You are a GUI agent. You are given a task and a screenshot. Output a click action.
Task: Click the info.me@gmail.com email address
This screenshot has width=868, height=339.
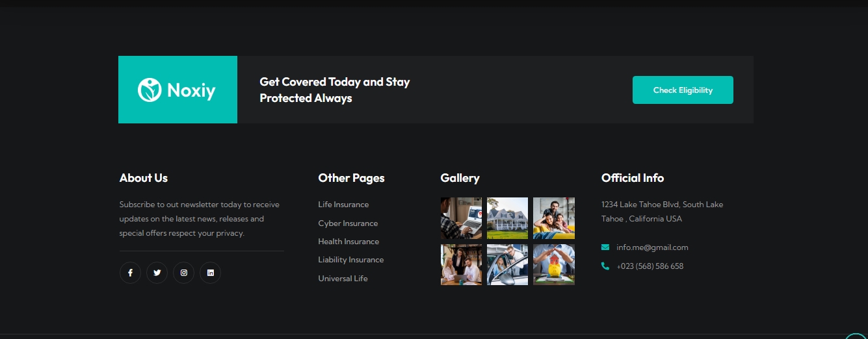[x=652, y=247]
